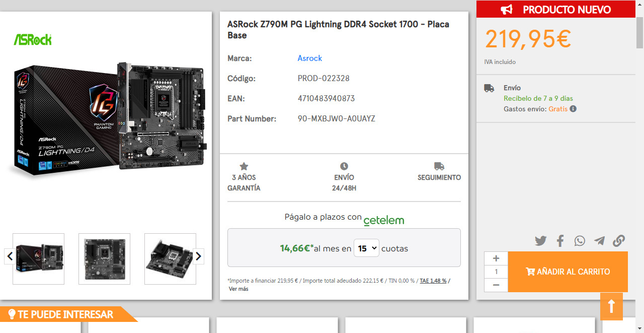Show previous product thumbnails
The width and height of the screenshot is (644, 333).
coord(10,256)
